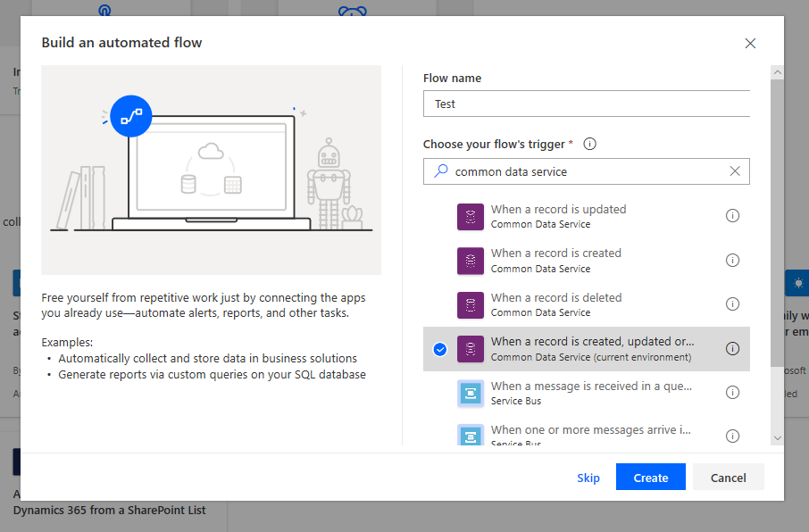Click the 'When a record is deleted' connector icon
809x532 pixels.
tap(470, 305)
